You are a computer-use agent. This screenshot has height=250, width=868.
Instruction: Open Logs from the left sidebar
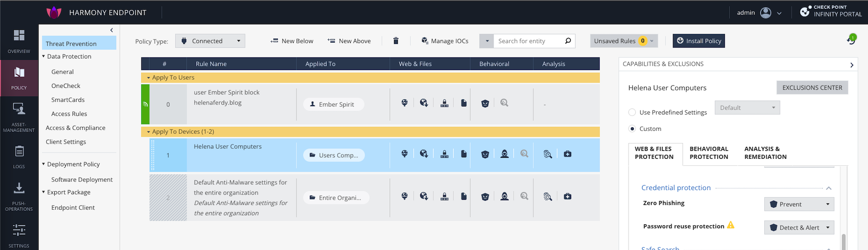[x=19, y=156]
